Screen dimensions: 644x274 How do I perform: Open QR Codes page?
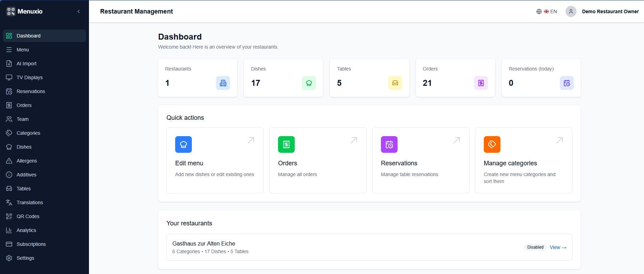[44, 216]
